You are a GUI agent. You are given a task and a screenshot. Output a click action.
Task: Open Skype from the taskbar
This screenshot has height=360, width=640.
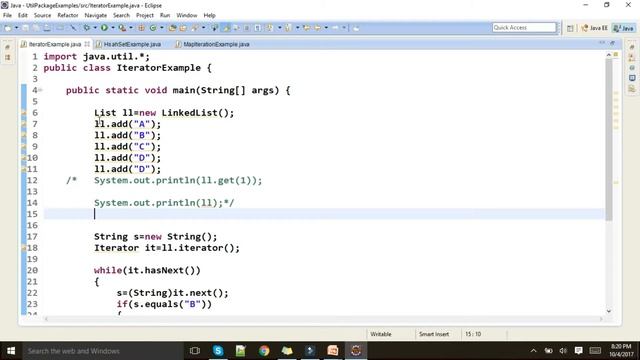[x=218, y=351]
